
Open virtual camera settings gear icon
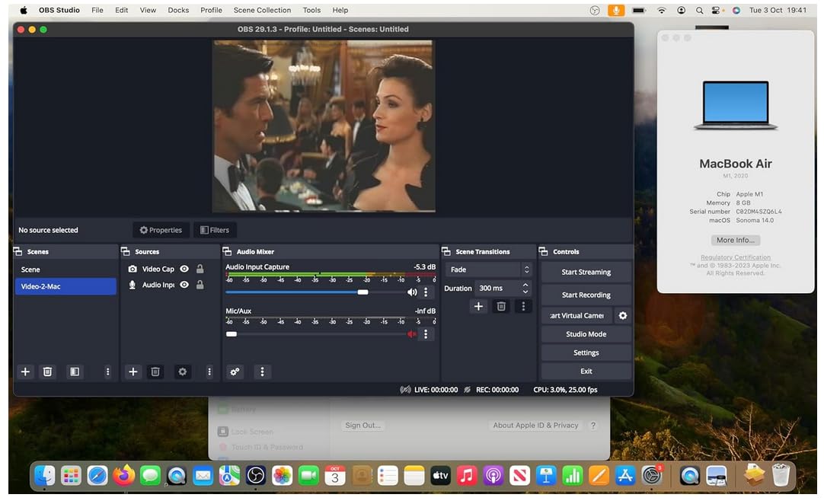pos(623,315)
